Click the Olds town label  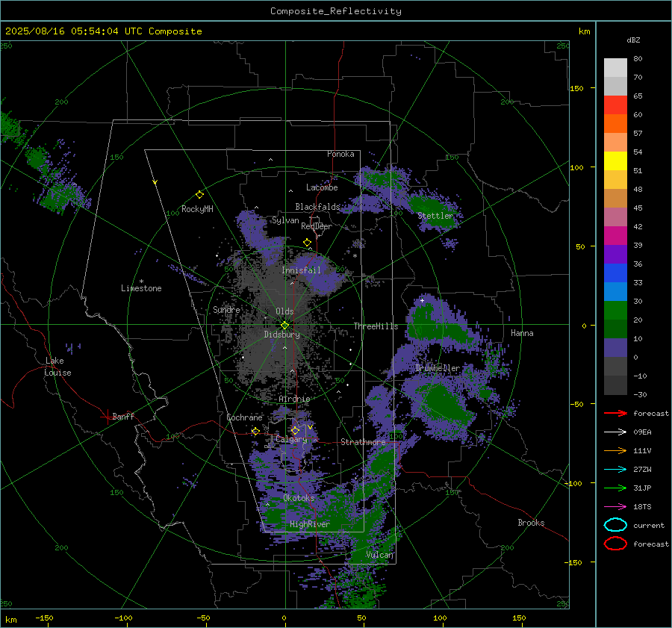pyautogui.click(x=284, y=311)
